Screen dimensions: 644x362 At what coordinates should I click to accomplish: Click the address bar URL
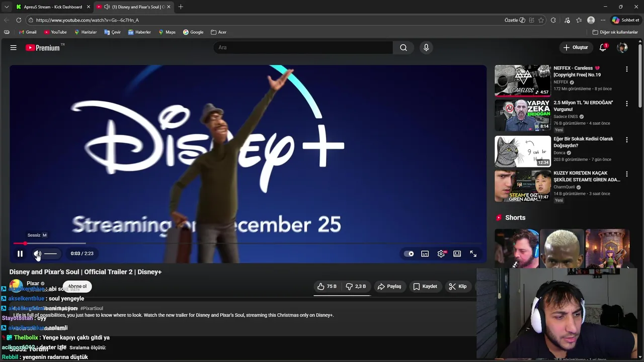point(88,20)
